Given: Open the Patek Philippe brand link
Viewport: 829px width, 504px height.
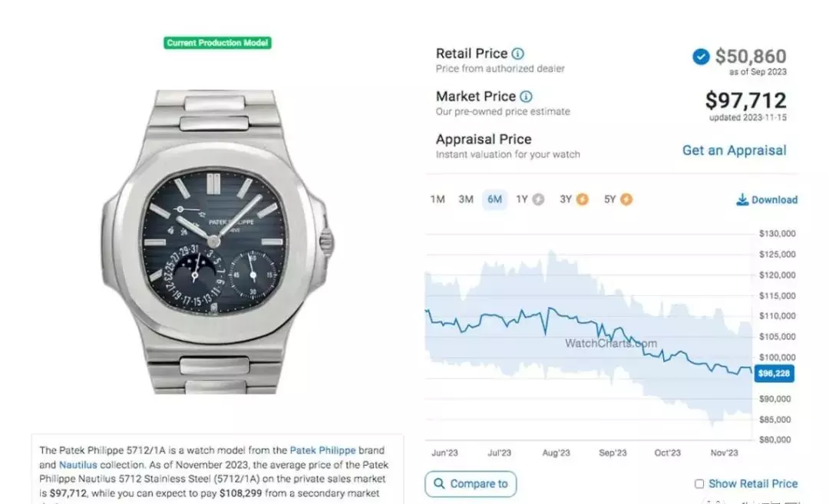Looking at the screenshot, I should click(x=322, y=450).
